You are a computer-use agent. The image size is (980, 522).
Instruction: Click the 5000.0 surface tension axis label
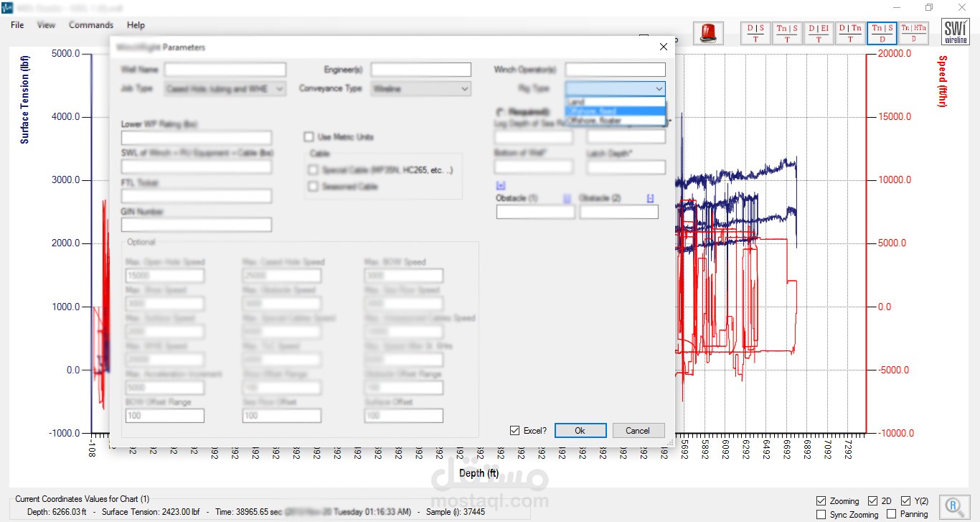pyautogui.click(x=66, y=54)
